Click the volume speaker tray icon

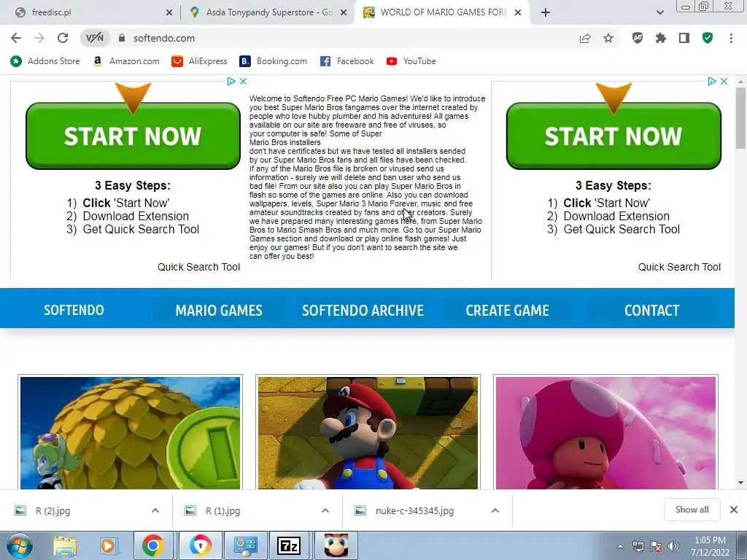673,546
